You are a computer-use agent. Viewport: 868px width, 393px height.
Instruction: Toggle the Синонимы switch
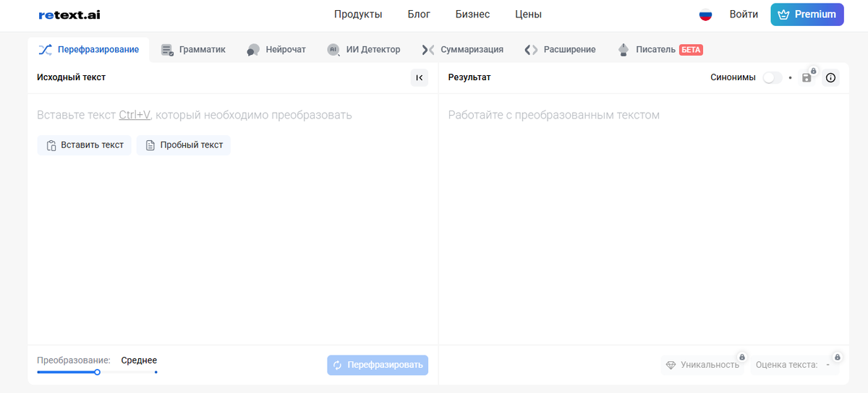point(773,77)
